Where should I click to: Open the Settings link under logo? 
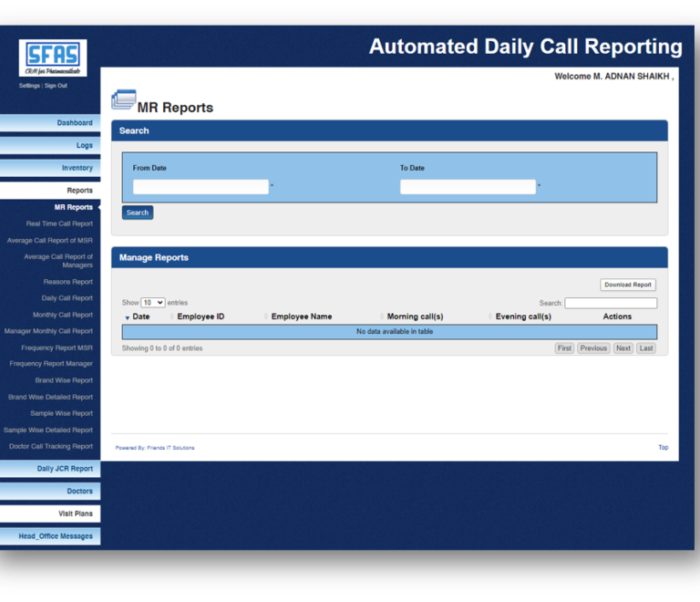[29, 86]
